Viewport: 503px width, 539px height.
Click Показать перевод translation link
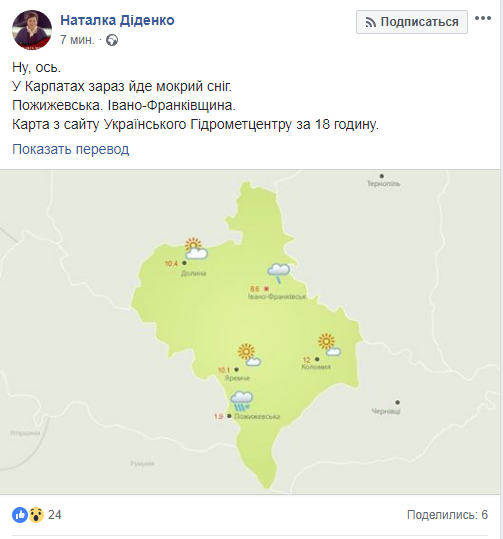pyautogui.click(x=70, y=149)
